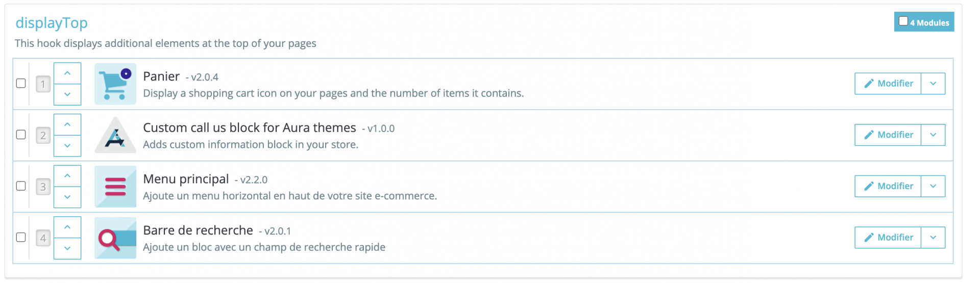
Task: Move Barre de recherche down one position
Action: (x=67, y=248)
